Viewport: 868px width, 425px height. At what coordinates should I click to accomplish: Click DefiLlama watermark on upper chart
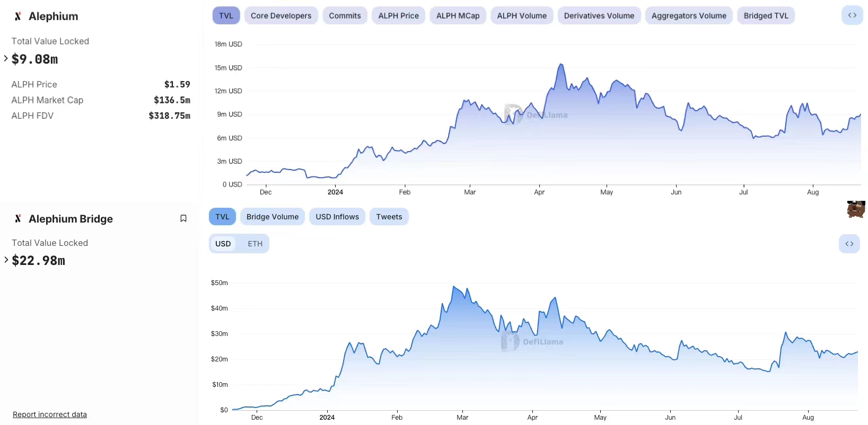tap(536, 114)
